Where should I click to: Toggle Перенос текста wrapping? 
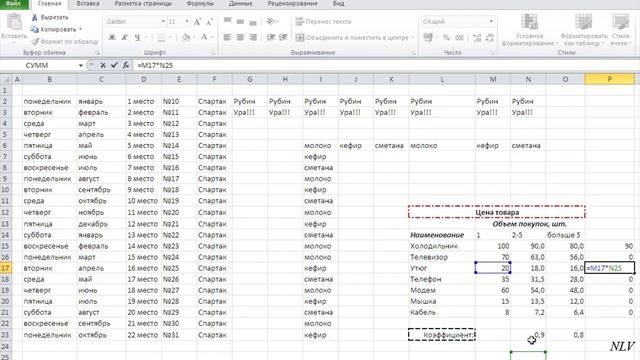coord(323,22)
